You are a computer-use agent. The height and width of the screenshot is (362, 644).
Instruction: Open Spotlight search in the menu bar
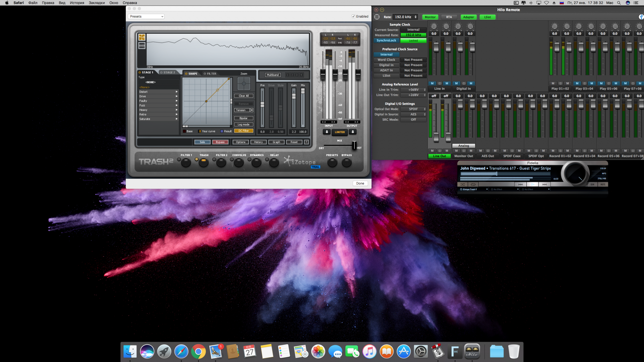point(619,3)
